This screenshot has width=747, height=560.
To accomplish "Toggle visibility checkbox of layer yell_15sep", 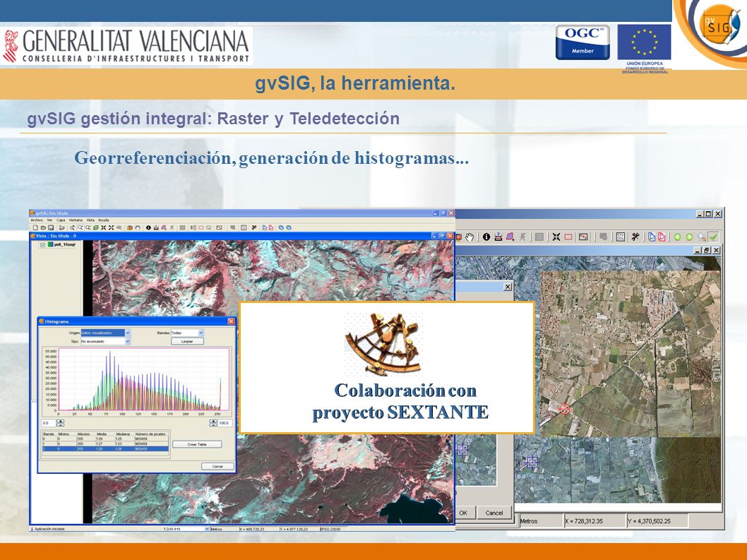I will [x=42, y=245].
